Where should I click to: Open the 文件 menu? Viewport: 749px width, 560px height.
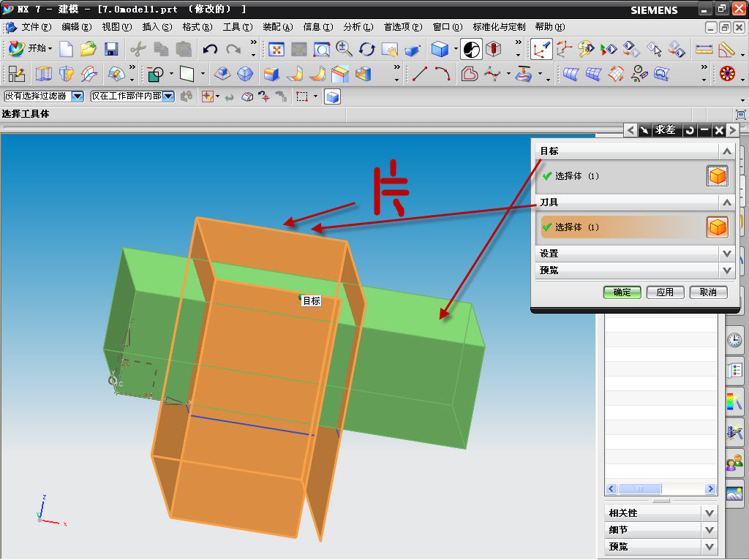click(x=36, y=27)
